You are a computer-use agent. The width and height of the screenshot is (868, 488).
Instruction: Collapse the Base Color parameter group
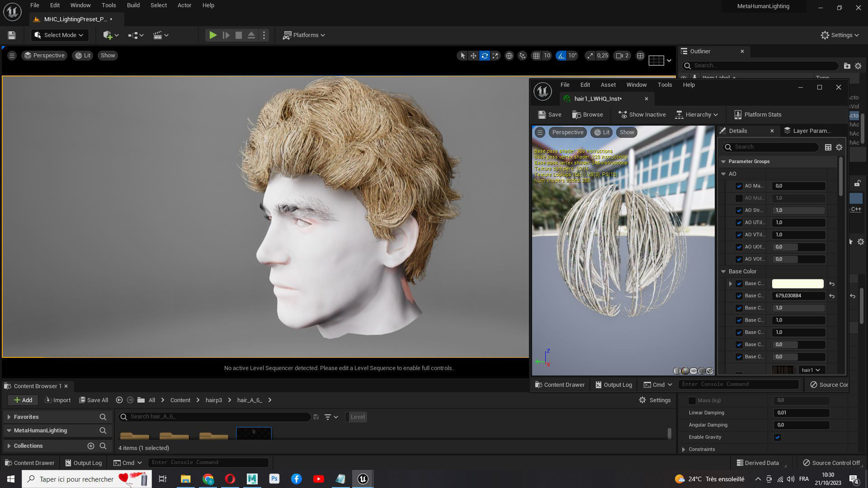point(723,272)
